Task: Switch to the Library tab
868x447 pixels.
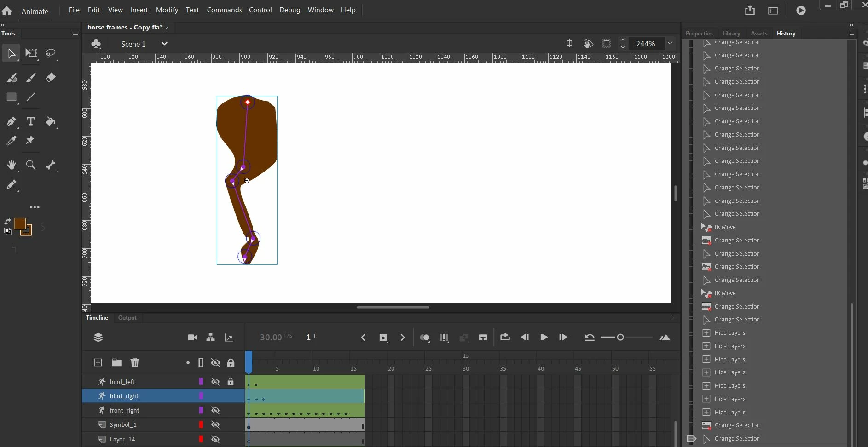Action: [x=731, y=34]
